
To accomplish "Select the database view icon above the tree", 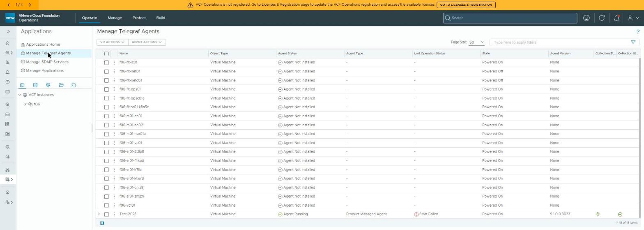I will 35,85.
